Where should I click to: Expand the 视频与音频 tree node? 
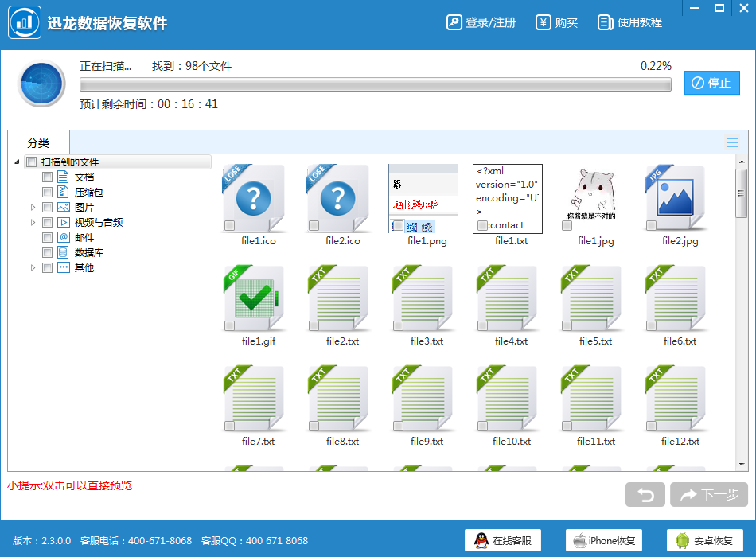[33, 223]
